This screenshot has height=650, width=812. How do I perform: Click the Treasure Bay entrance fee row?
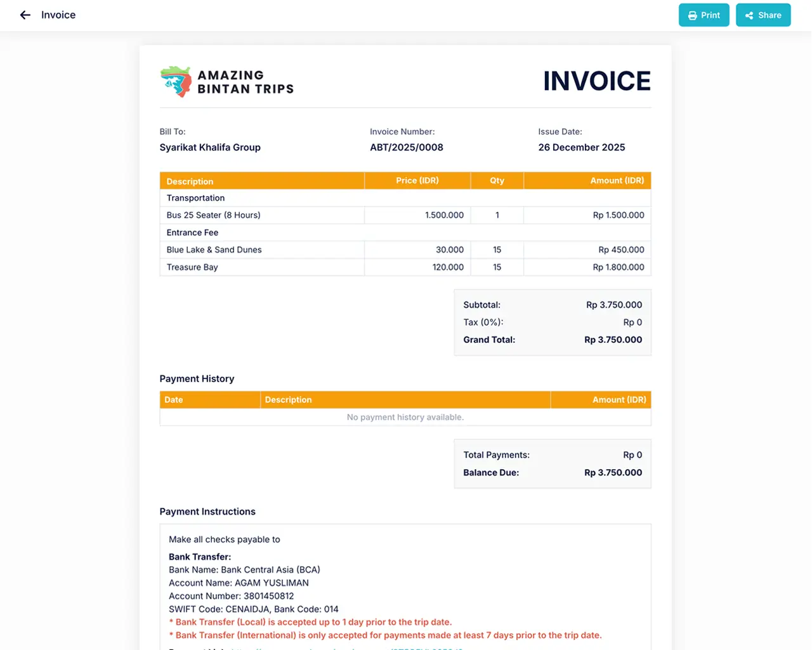[x=192, y=267]
